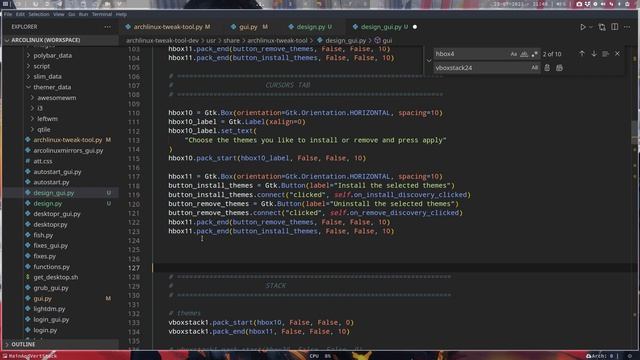
Task: Open the Selection menu
Action: [39, 14]
